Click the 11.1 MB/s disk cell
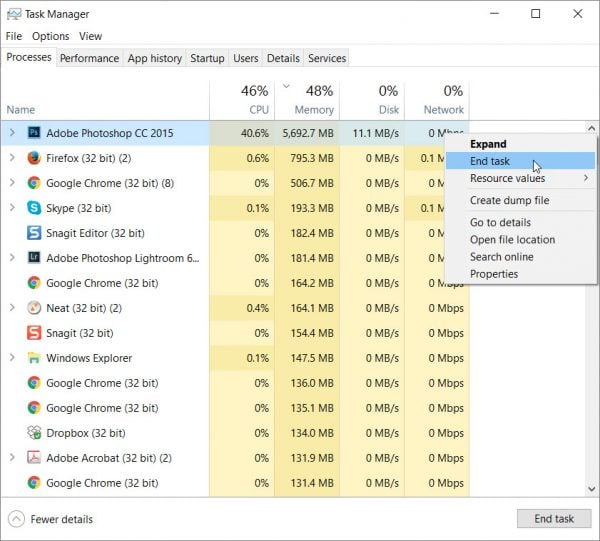The width and height of the screenshot is (600, 541). pyautogui.click(x=372, y=133)
